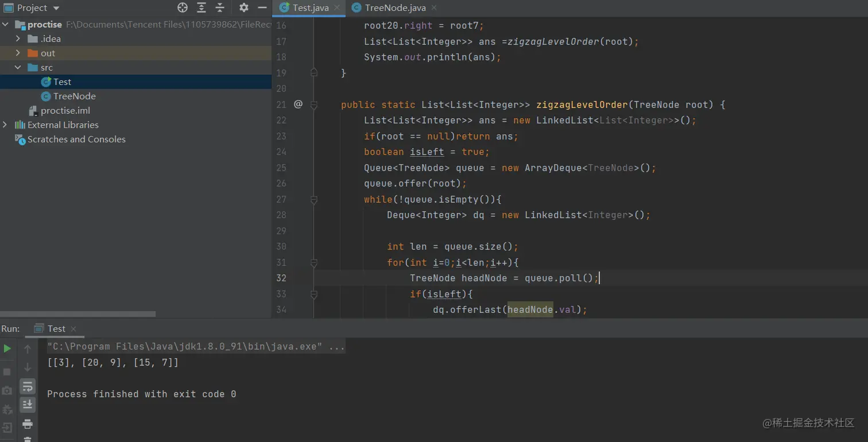
Task: Click zigzagLevelOrder method name on line 21
Action: pos(582,104)
